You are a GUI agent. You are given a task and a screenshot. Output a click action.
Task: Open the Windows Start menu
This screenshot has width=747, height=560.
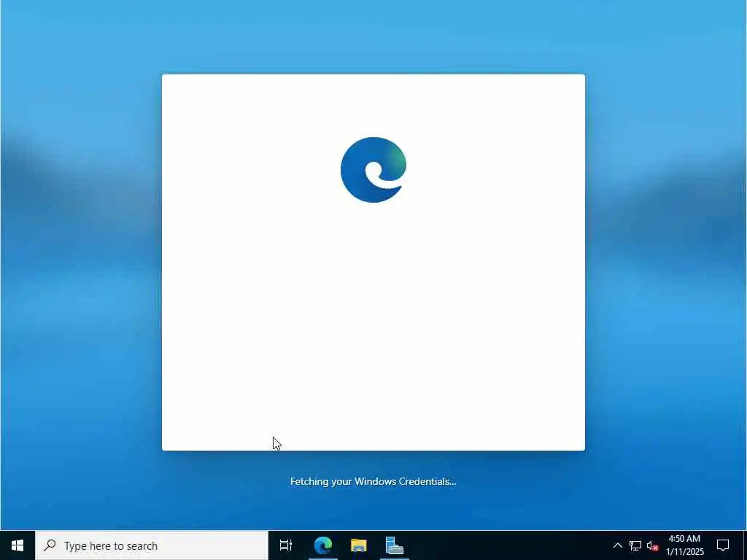(18, 545)
